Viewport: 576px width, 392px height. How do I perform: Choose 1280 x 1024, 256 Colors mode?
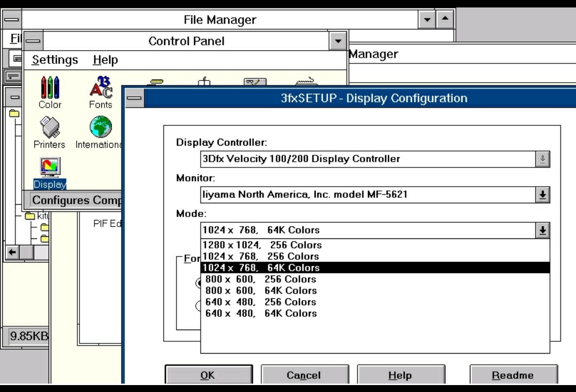(375, 245)
